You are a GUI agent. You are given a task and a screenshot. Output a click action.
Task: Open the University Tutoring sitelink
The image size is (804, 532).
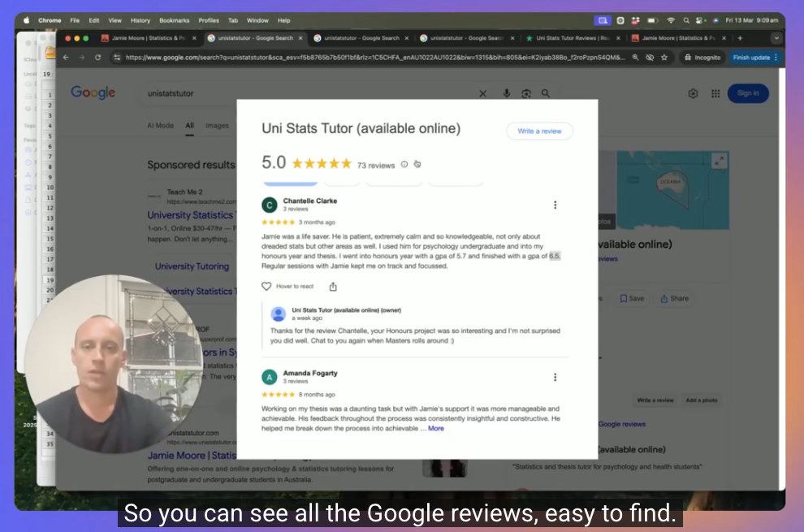[192, 266]
